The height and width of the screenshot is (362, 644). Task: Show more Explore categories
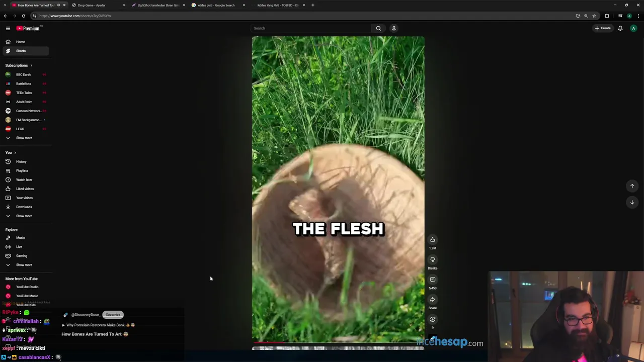[x=25, y=265]
